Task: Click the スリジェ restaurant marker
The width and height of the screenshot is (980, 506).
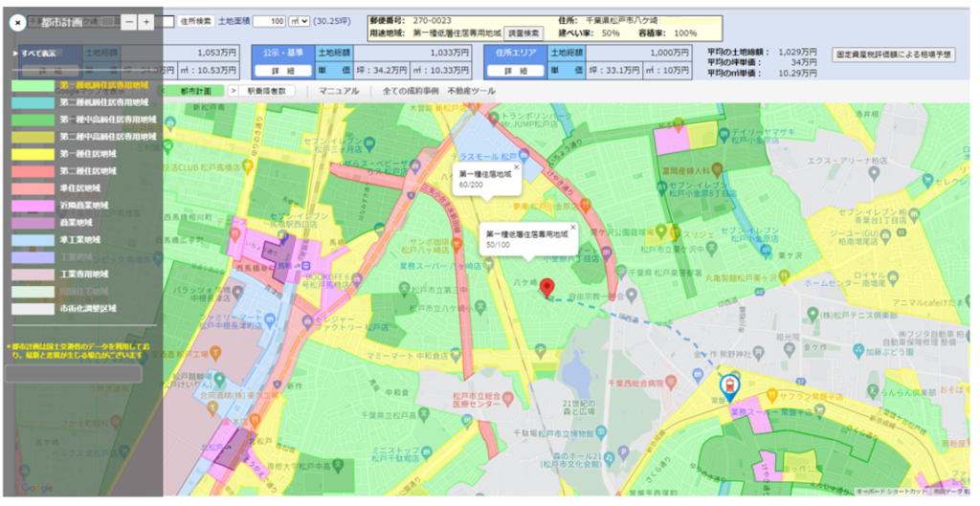Action: point(675,233)
